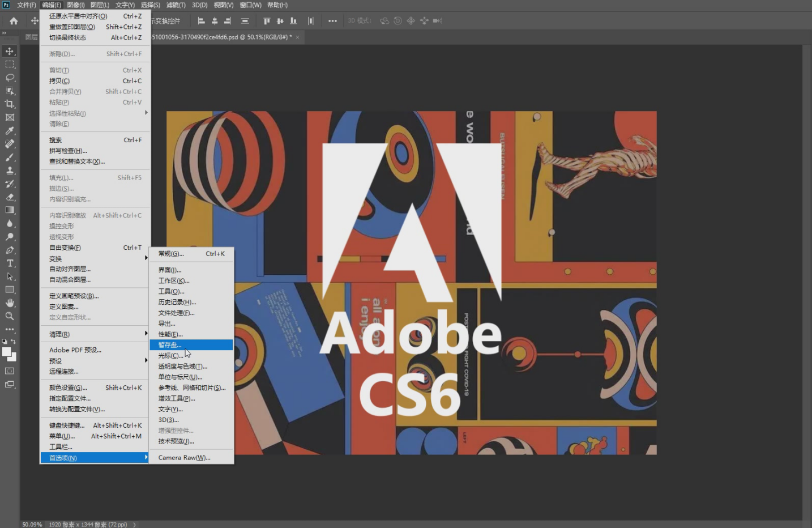This screenshot has width=812, height=528.
Task: Toggle Quick Mask mode icon
Action: (10, 371)
